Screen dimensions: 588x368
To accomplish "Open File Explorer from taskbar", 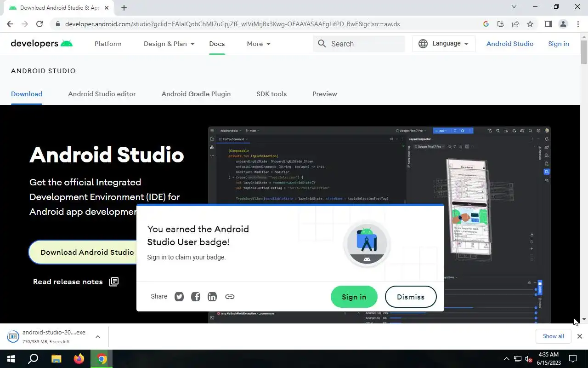I will (x=56, y=359).
